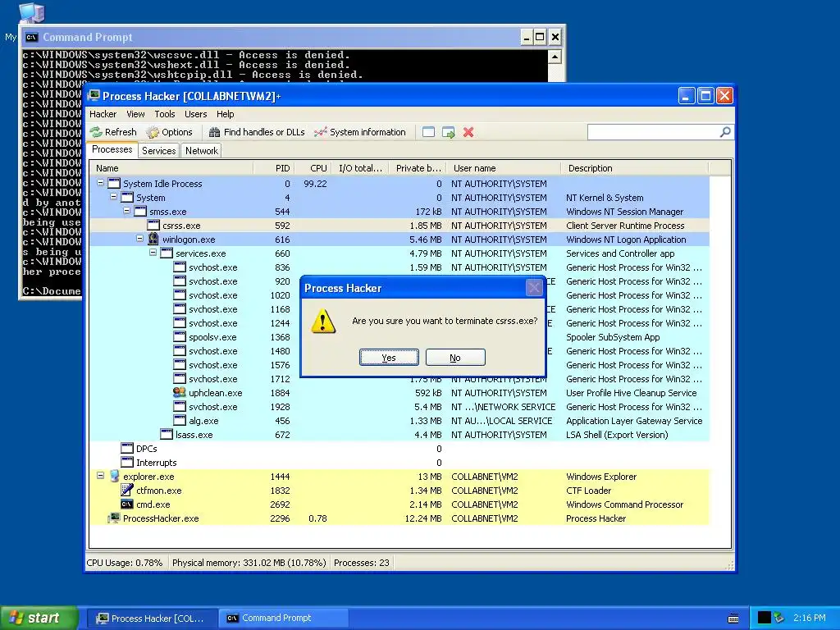Click the taskbar clock showing 2:16 PM
The image size is (840, 630).
[809, 618]
